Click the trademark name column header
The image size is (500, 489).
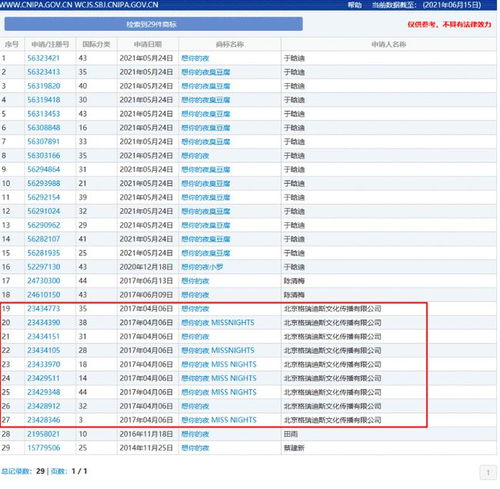230,44
